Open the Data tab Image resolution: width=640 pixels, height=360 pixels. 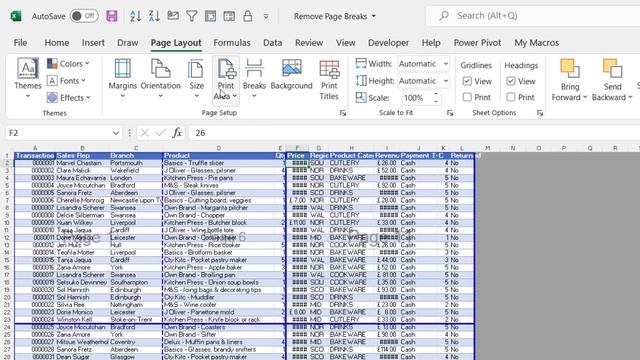(272, 43)
